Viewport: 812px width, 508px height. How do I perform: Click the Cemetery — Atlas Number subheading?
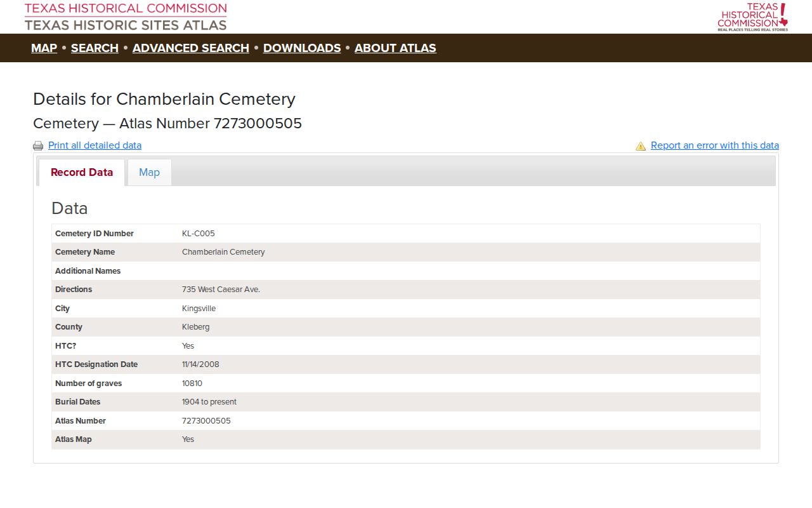tap(167, 123)
